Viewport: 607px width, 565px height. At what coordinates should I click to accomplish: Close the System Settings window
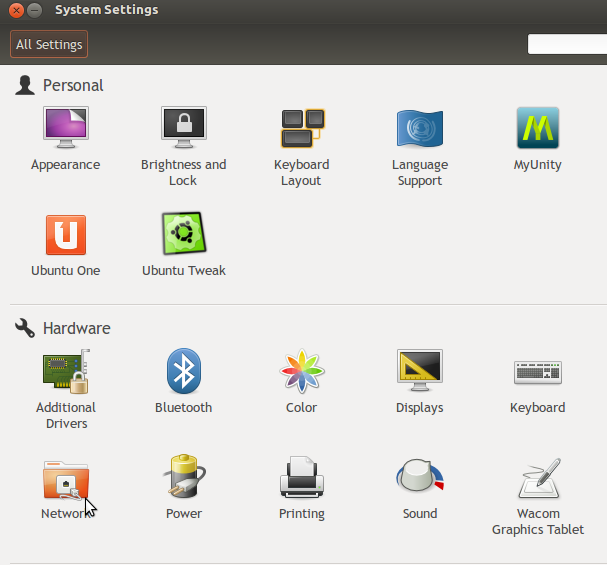point(16,10)
